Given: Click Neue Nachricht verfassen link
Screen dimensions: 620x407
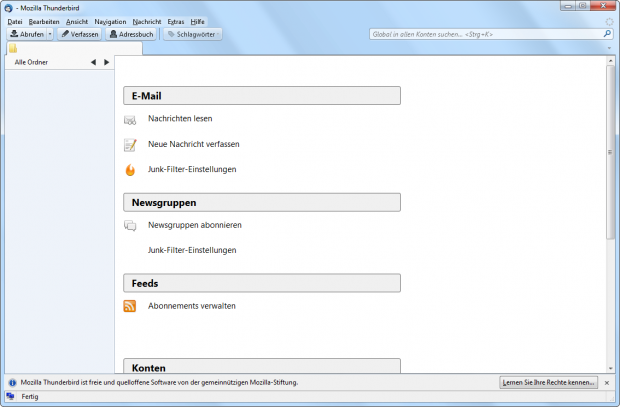Looking at the screenshot, I should tap(194, 144).
